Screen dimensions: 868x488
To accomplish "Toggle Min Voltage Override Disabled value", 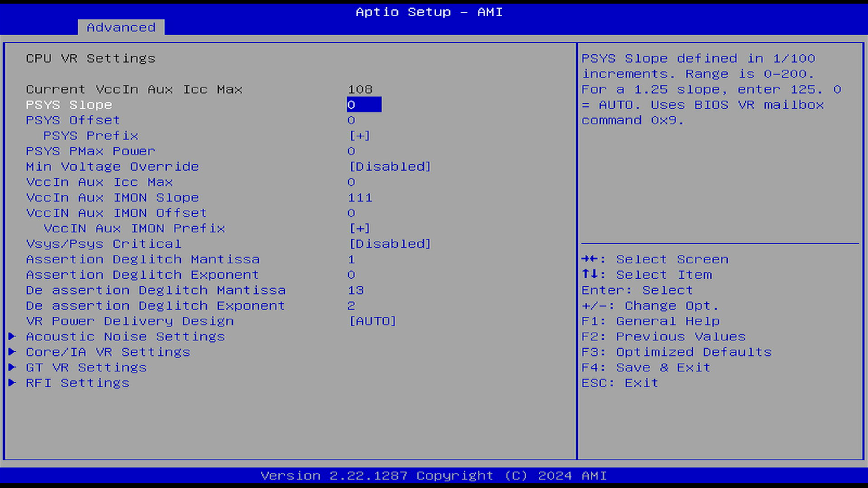I will [390, 167].
